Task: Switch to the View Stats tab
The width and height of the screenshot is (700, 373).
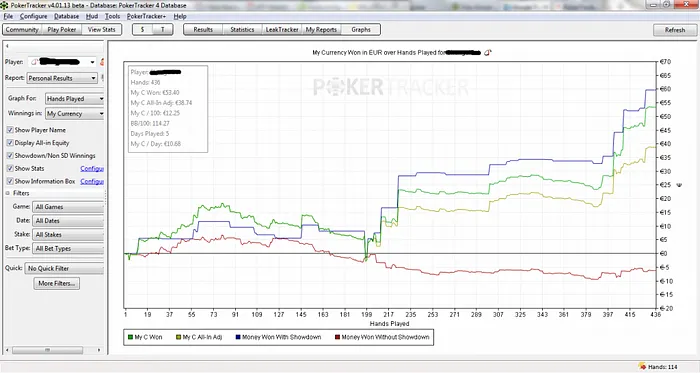Action: pos(101,29)
